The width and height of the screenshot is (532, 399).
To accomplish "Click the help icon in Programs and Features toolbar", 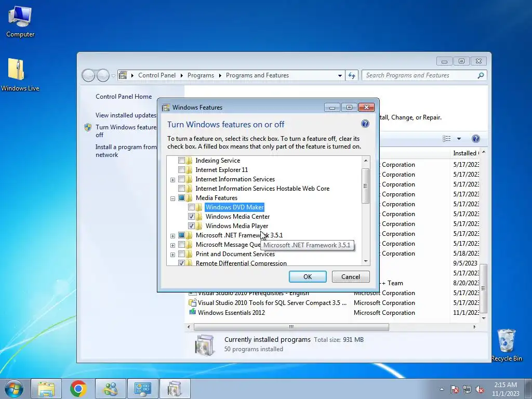I will coord(476,138).
